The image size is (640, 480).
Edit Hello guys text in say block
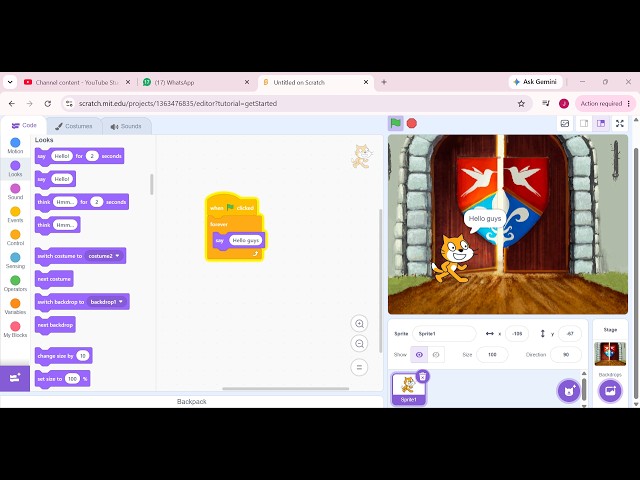point(246,240)
